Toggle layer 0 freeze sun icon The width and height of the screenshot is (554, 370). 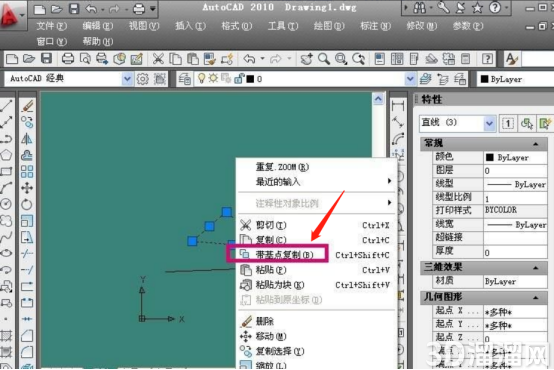pyautogui.click(x=213, y=78)
